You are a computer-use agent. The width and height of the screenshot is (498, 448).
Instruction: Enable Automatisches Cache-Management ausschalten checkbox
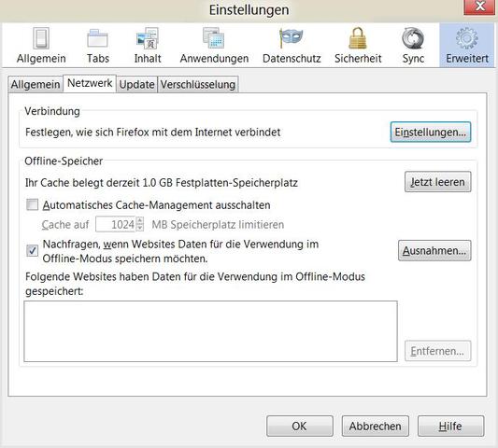32,205
